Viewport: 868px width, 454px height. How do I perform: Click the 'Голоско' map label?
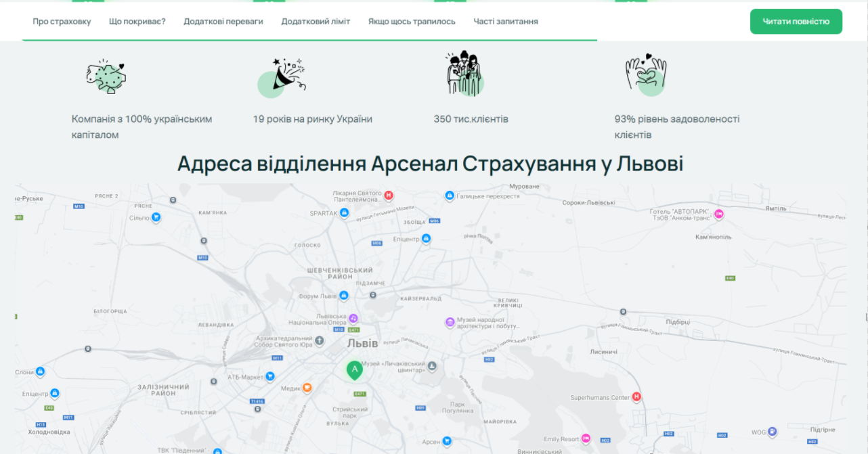tap(308, 245)
